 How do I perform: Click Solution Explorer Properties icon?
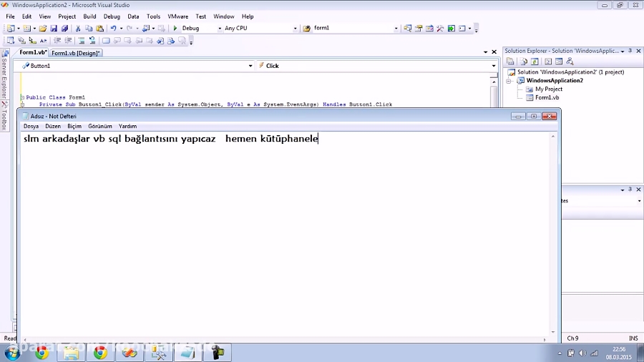pyautogui.click(x=510, y=62)
